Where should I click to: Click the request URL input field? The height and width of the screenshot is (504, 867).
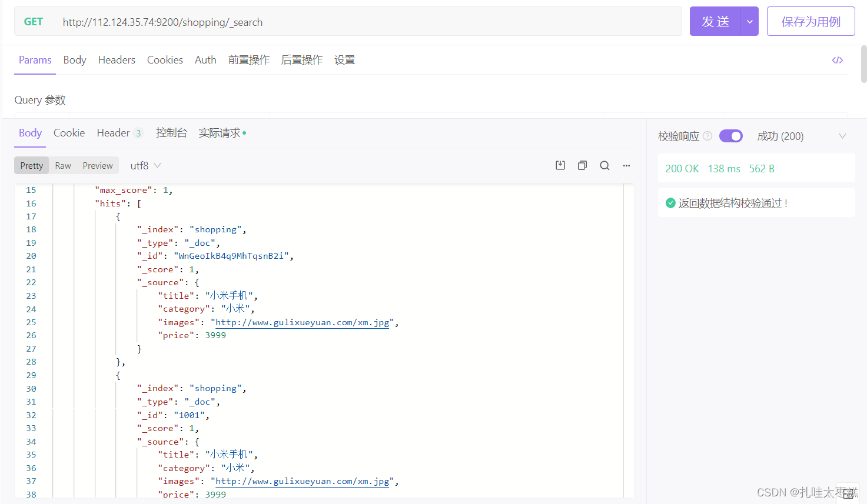pyautogui.click(x=369, y=22)
